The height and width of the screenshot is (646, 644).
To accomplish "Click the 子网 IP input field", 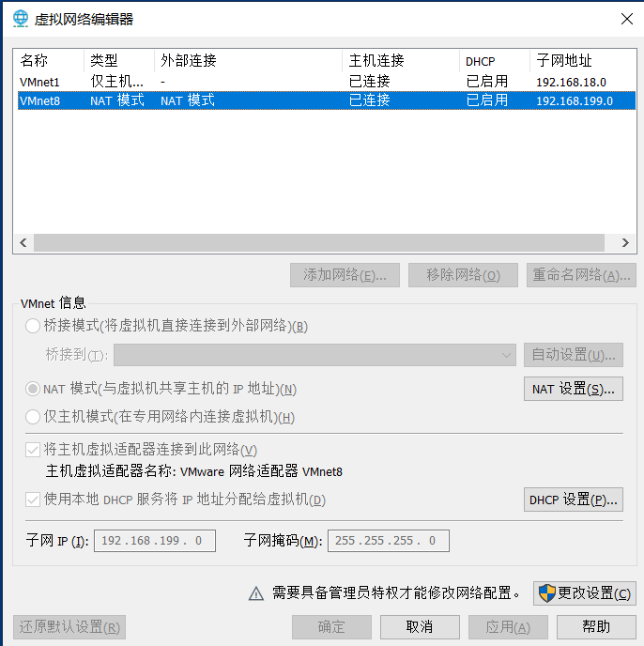I will (x=155, y=541).
